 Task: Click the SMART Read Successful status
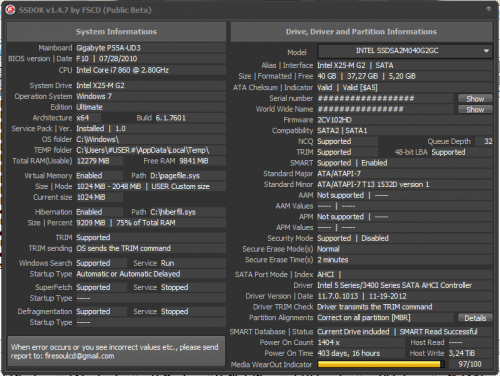pos(438,332)
